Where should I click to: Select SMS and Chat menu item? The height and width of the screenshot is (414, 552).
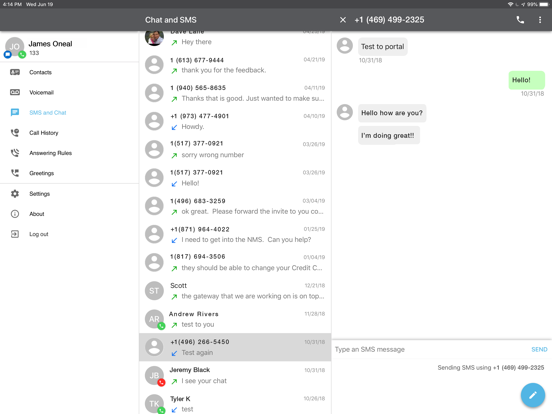pyautogui.click(x=69, y=113)
